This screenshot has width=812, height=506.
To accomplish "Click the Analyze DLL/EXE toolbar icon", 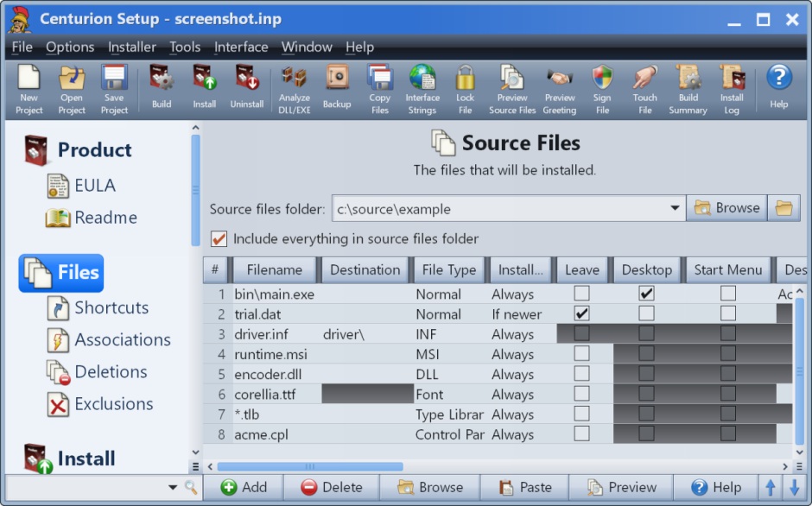I will click(x=294, y=79).
